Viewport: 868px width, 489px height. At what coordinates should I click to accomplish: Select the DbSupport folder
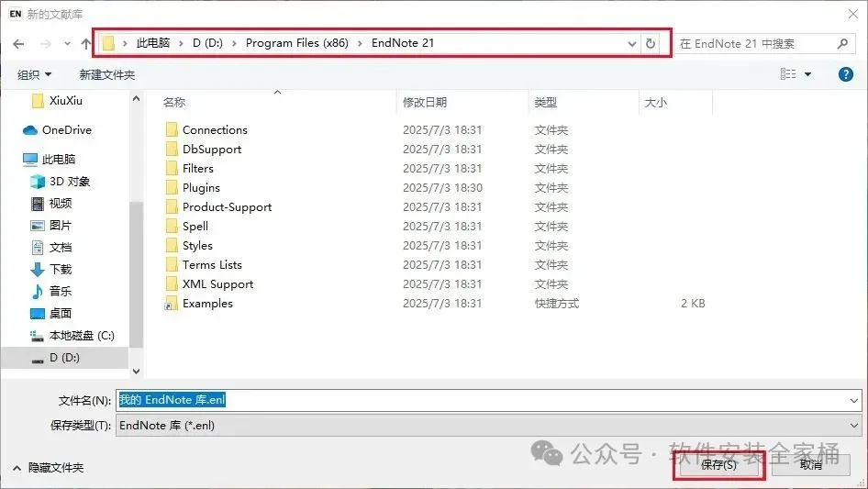coord(212,149)
